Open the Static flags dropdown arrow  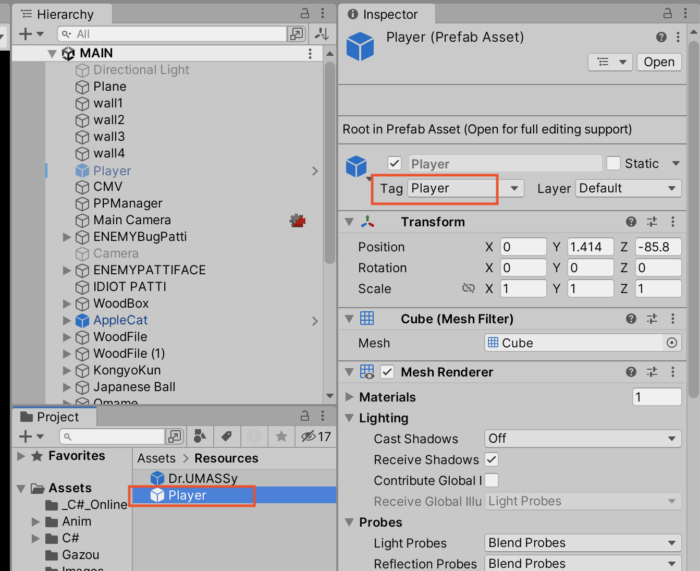pyautogui.click(x=676, y=163)
